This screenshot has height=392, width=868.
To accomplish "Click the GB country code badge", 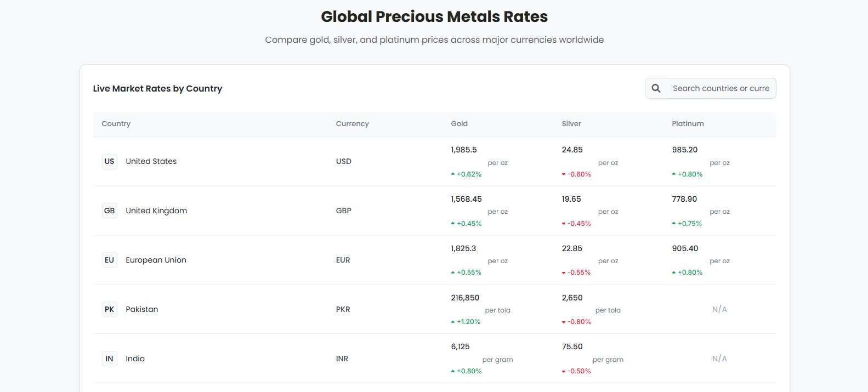I will [x=110, y=211].
